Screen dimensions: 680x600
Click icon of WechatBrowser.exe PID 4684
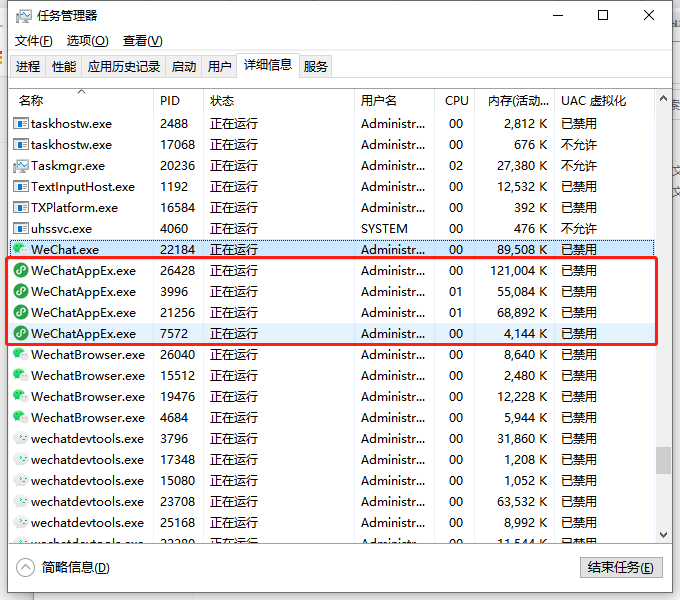20,417
